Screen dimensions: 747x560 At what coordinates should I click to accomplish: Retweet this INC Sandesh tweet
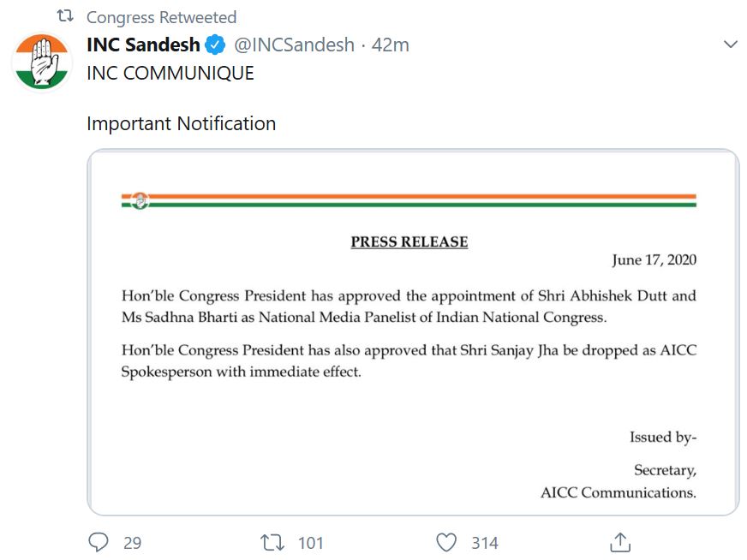tap(272, 542)
